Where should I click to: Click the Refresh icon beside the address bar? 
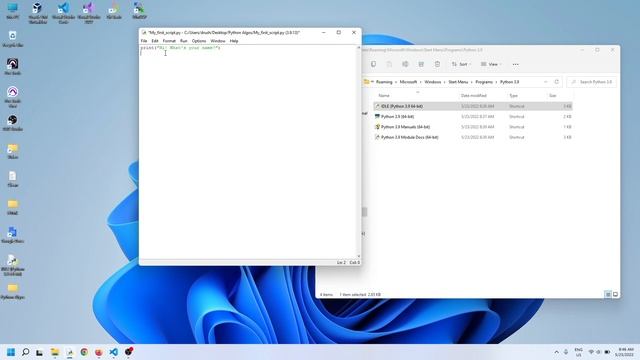tap(556, 82)
